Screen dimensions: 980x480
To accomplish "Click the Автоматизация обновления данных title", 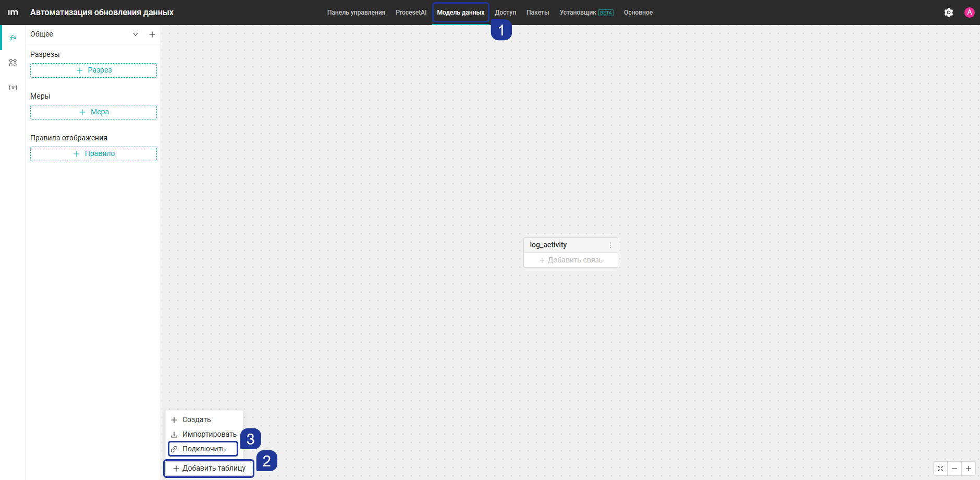I will (102, 13).
